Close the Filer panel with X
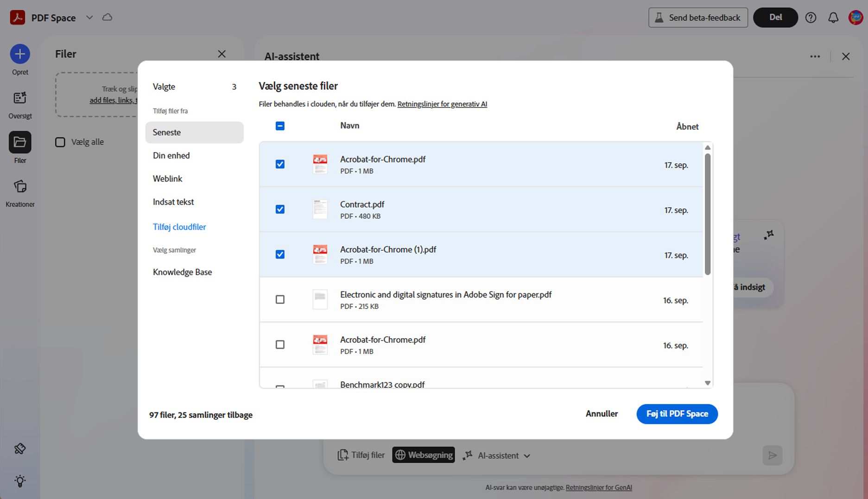This screenshot has height=499, width=868. click(x=222, y=54)
